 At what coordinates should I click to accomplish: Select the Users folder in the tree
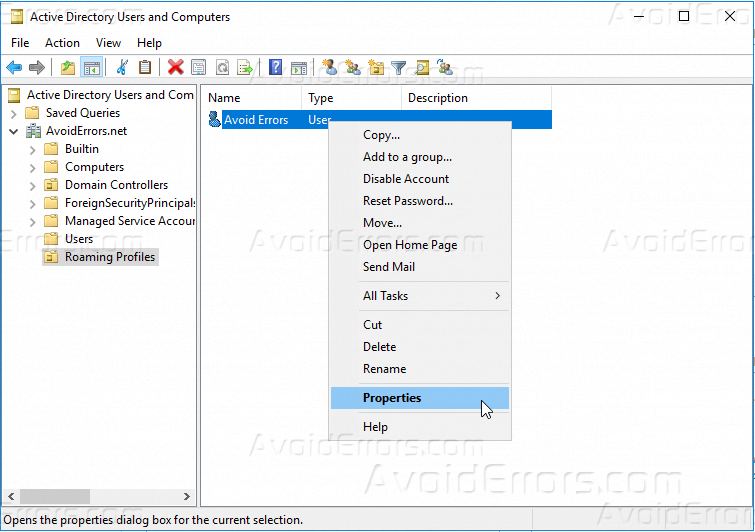pos(78,239)
